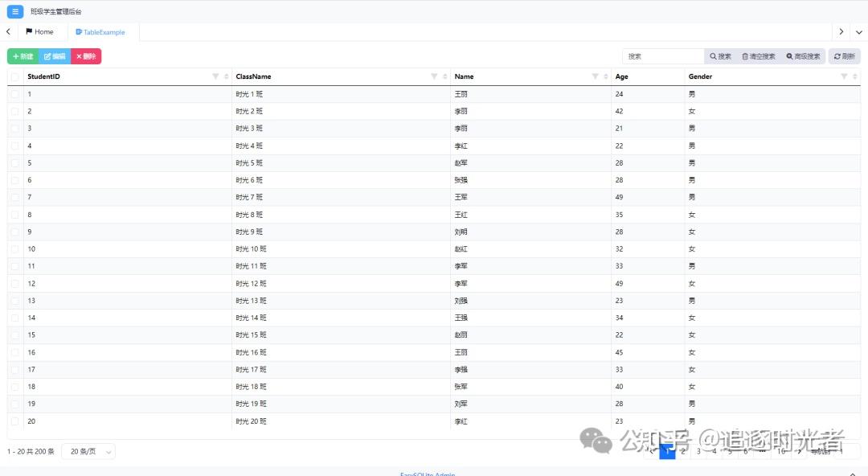Click the filter funnel on Gender column
Viewport: 868px width, 476px height.
844,76
